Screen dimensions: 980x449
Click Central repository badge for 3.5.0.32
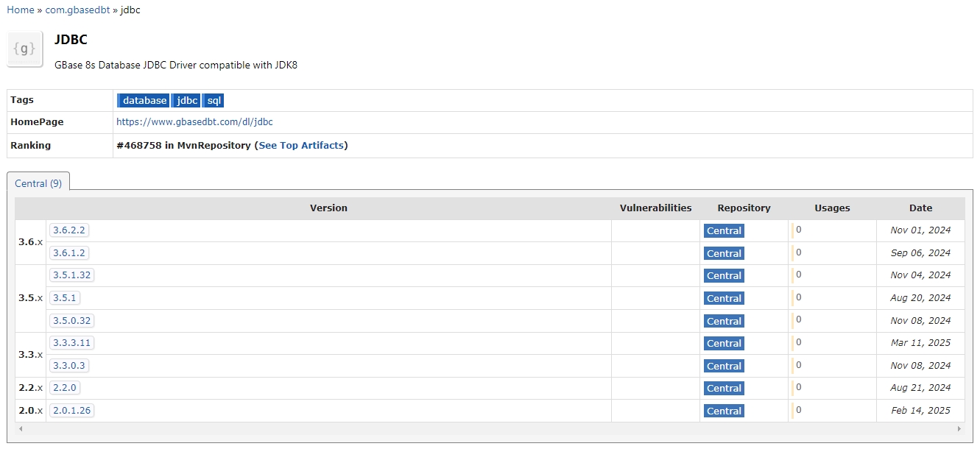point(724,321)
